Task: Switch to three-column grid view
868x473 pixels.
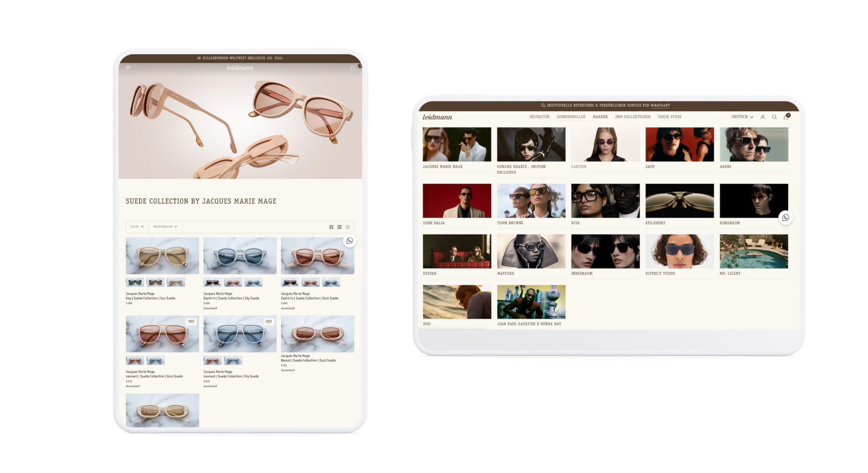Action: 339,227
